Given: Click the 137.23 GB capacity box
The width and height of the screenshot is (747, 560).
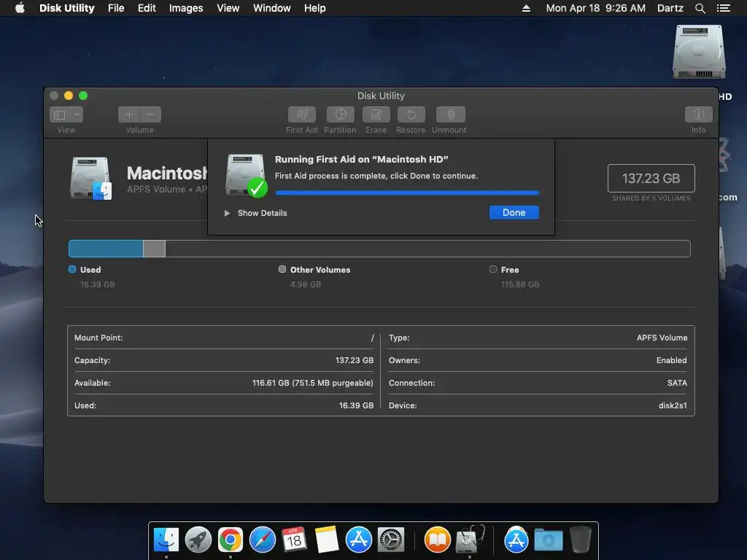Looking at the screenshot, I should [651, 178].
